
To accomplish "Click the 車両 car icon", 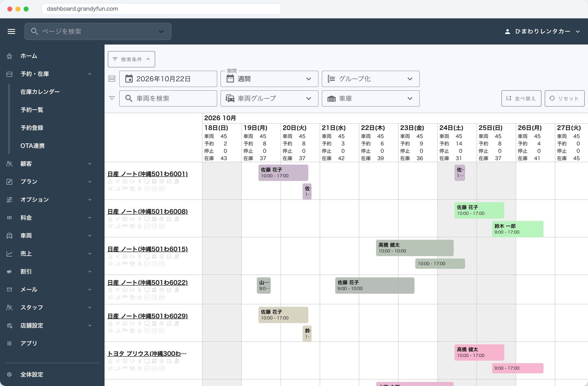I will coord(9,236).
